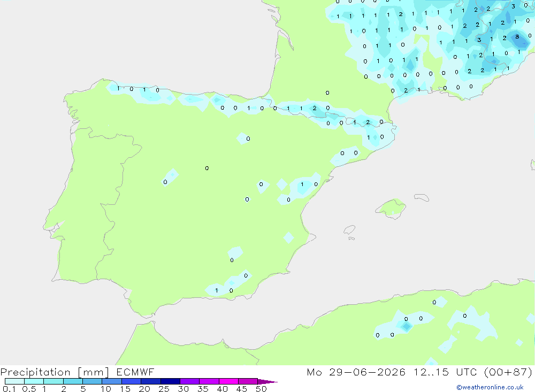Choose the 40–45 mm magenta legend swatch

click(228, 381)
